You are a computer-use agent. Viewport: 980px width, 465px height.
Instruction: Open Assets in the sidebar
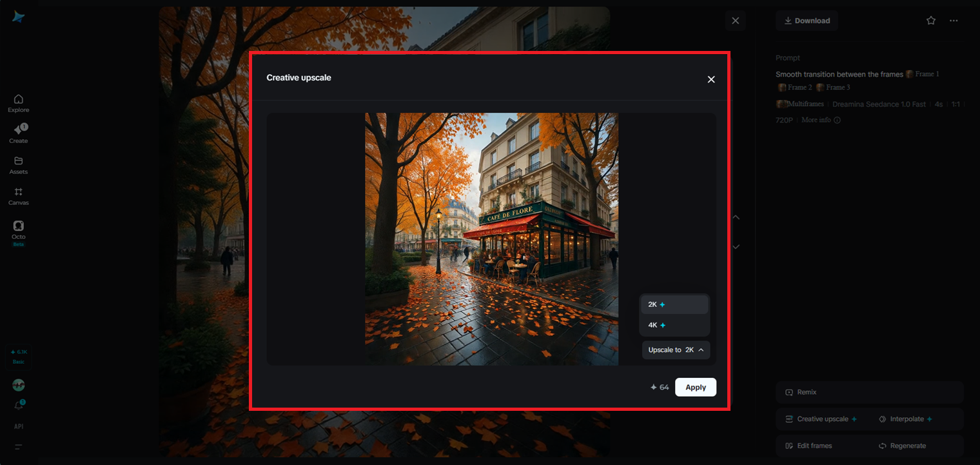click(x=19, y=166)
